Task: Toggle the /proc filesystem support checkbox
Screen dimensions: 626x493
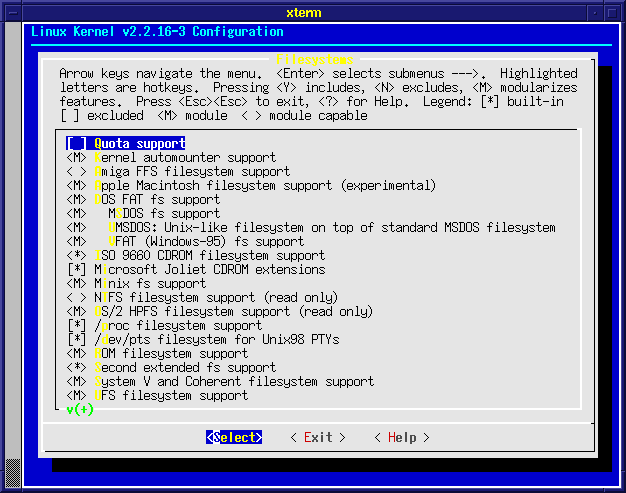Action: click(x=76, y=326)
